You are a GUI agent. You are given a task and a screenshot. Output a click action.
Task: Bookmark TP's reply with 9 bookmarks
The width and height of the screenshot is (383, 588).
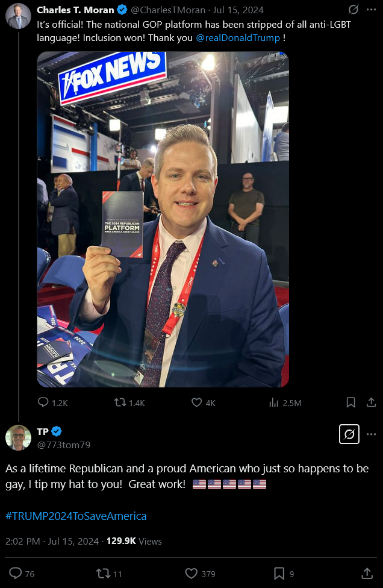(284, 574)
